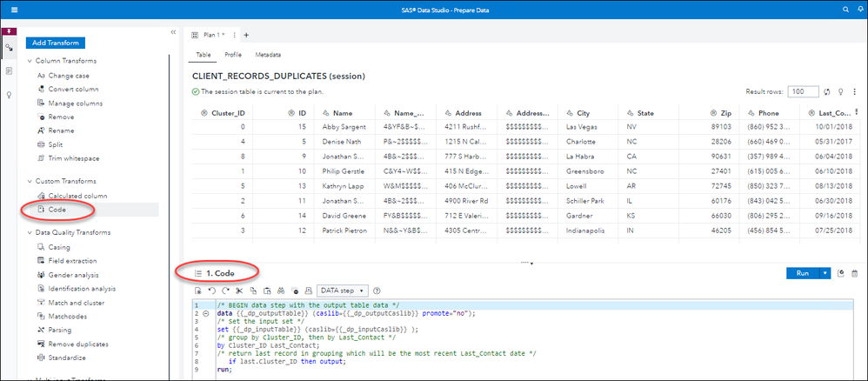Click the trash icon to delete Code step
The width and height of the screenshot is (868, 381).
click(854, 273)
